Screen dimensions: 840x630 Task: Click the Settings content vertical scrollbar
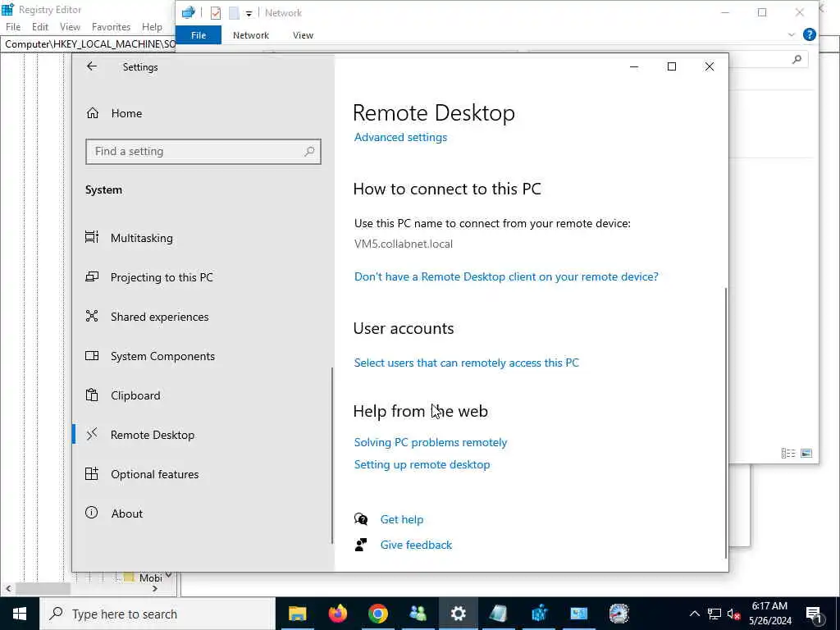(726, 423)
